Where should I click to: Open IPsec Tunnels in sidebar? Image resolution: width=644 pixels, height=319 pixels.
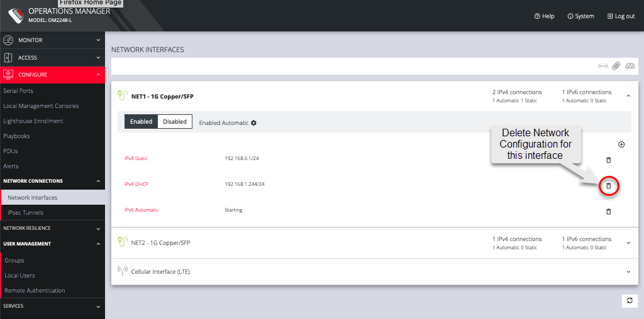coord(26,213)
